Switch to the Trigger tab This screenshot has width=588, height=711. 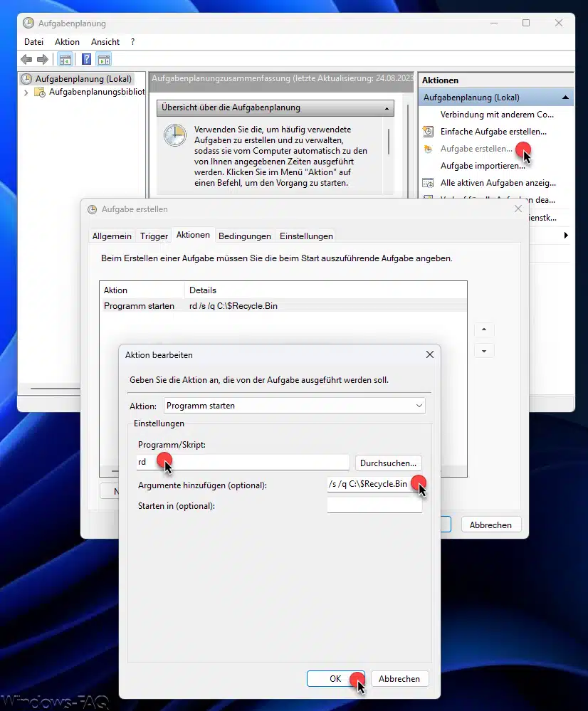(x=154, y=236)
